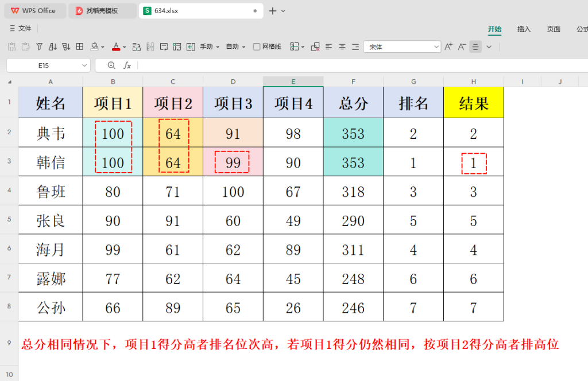Expand the 自动 dropdown

[243, 47]
